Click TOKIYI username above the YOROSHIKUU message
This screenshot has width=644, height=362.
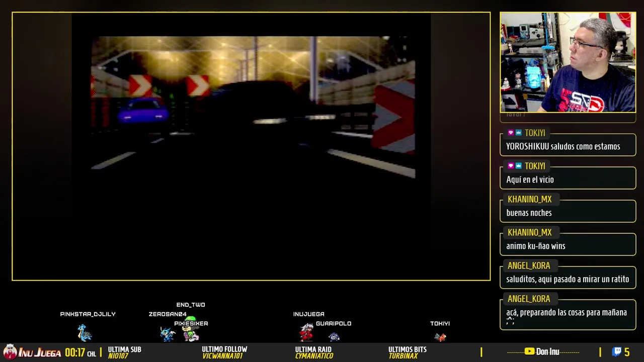click(x=535, y=133)
